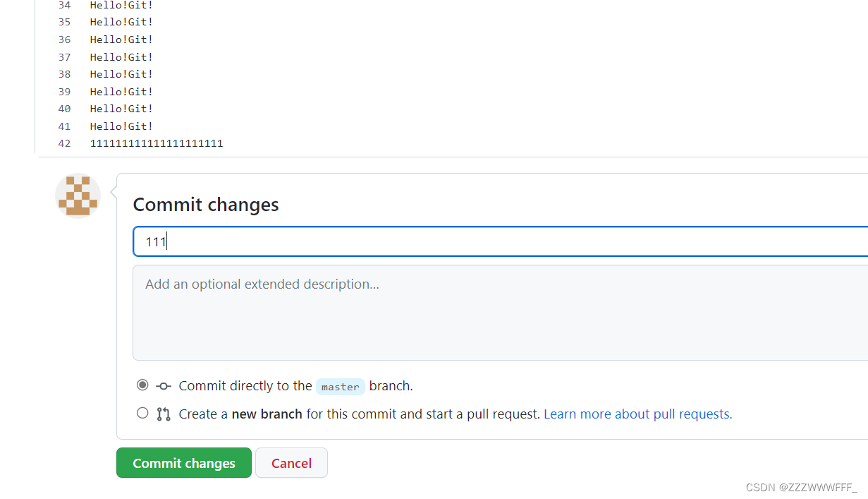The width and height of the screenshot is (868, 499).
Task: Click the git commit icon beside direct commit
Action: [x=164, y=386]
